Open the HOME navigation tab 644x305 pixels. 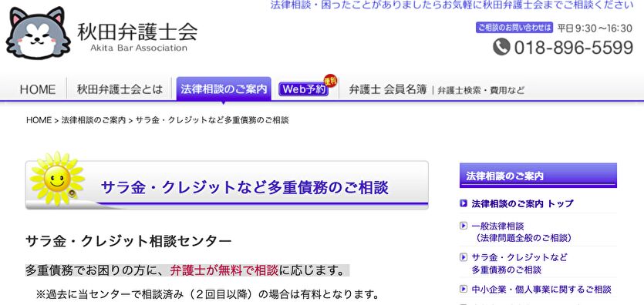point(38,89)
